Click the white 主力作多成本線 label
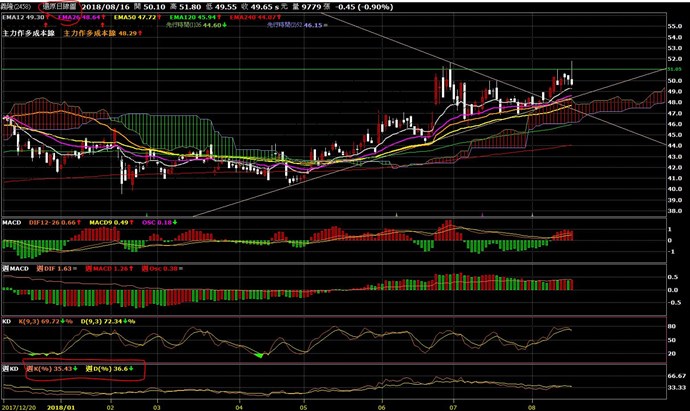 29,33
